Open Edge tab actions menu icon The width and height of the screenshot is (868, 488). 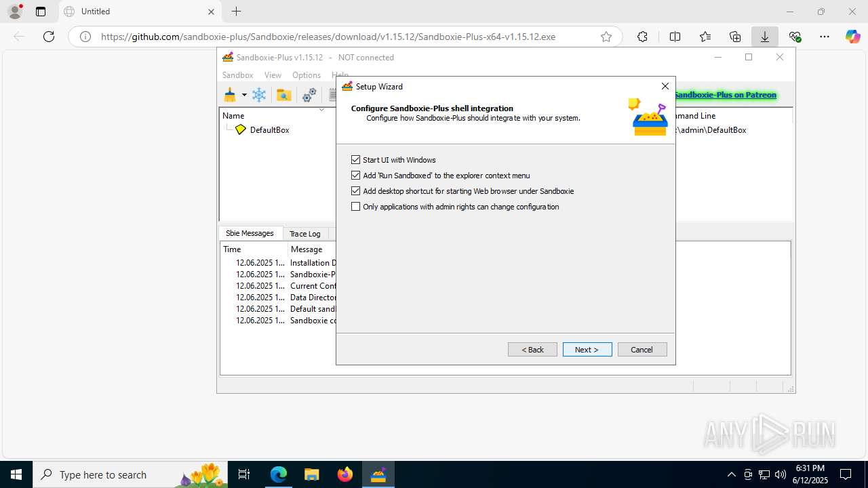point(41,12)
